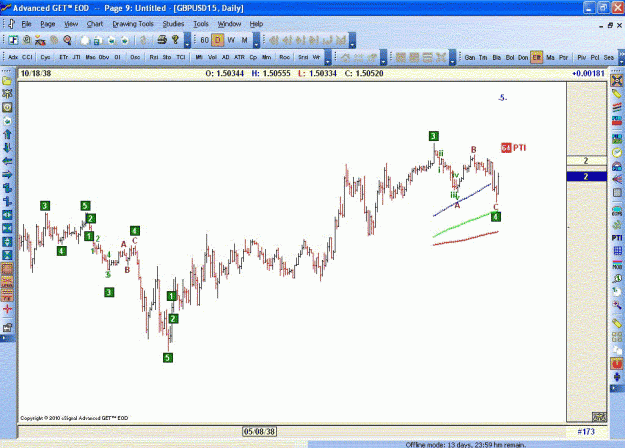Toggle the Daily (D) interval button
This screenshot has height=448, width=625.
(x=218, y=40)
